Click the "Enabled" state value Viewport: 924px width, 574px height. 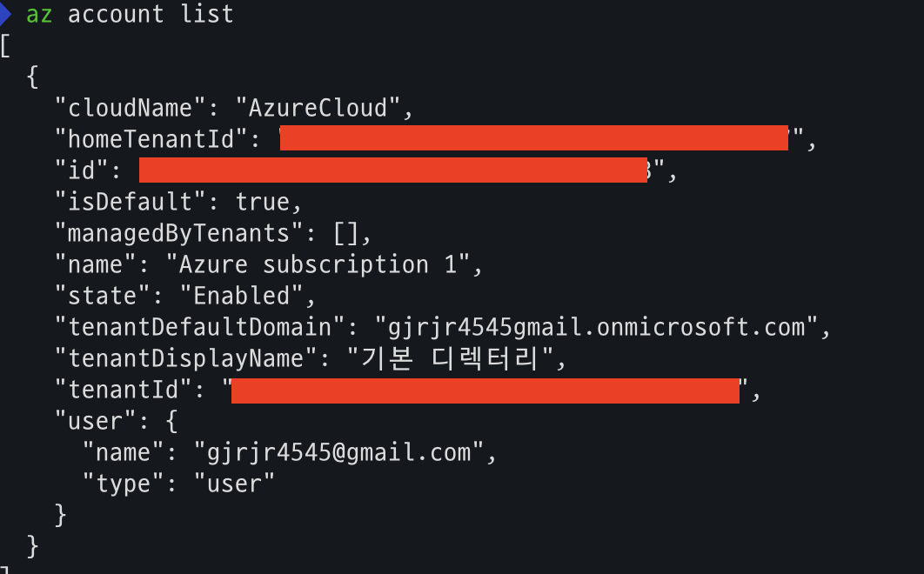coord(242,296)
